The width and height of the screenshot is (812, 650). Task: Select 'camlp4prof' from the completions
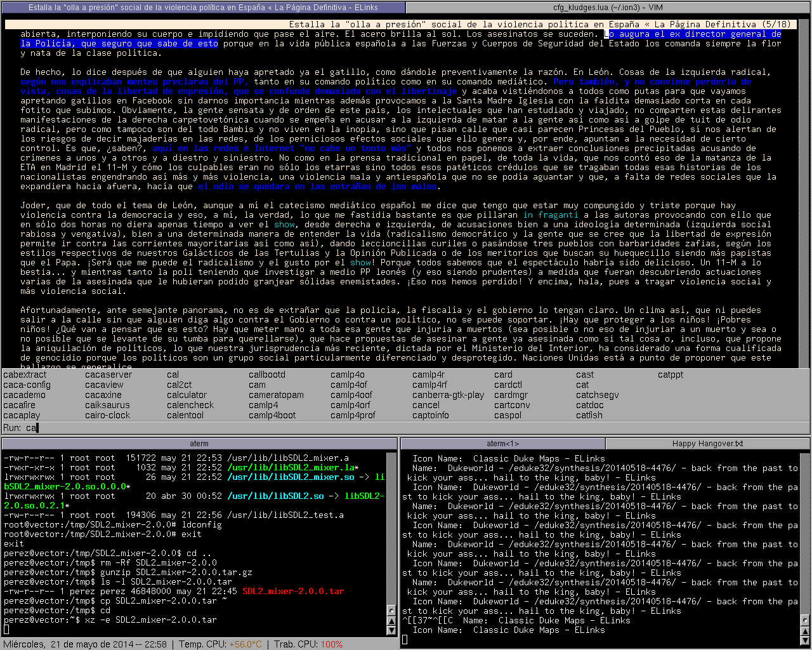point(353,415)
